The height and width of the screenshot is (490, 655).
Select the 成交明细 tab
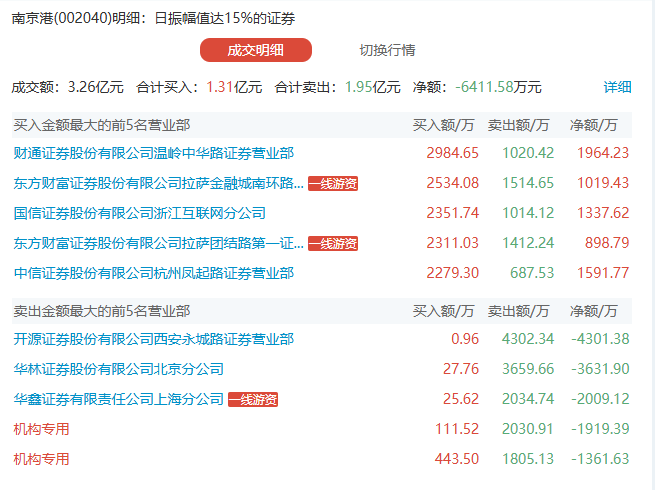[x=256, y=50]
